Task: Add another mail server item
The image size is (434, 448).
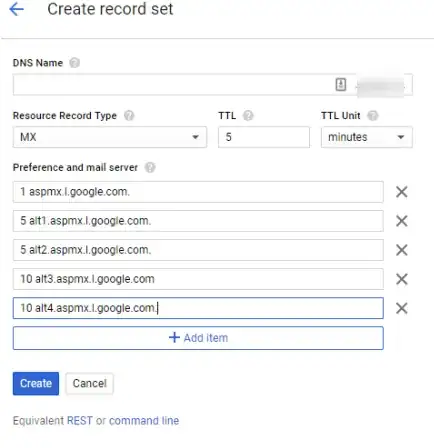Action: [198, 338]
